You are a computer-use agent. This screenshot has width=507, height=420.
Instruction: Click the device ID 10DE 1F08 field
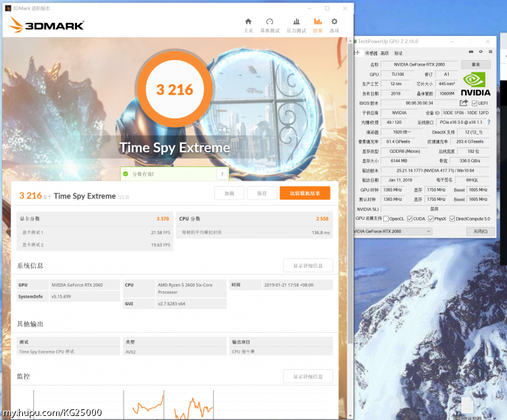pos(466,112)
